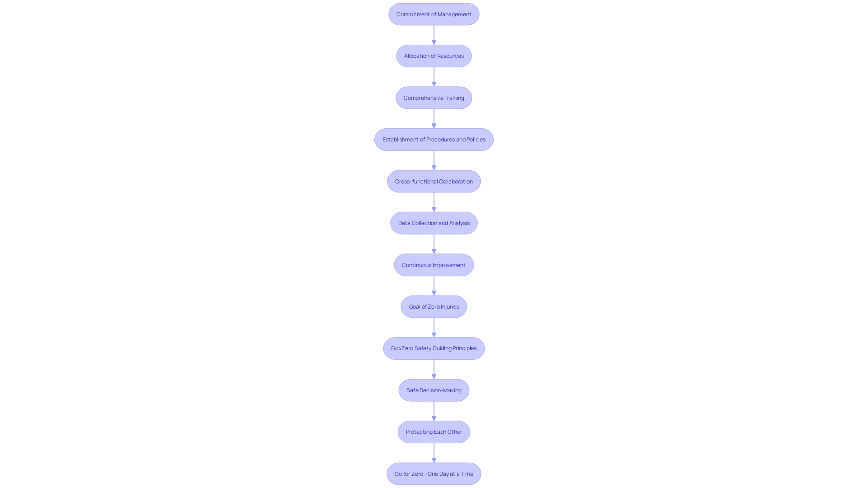This screenshot has width=868, height=488.
Task: Click the Goal of Zero Injuries node
Action: pos(434,306)
